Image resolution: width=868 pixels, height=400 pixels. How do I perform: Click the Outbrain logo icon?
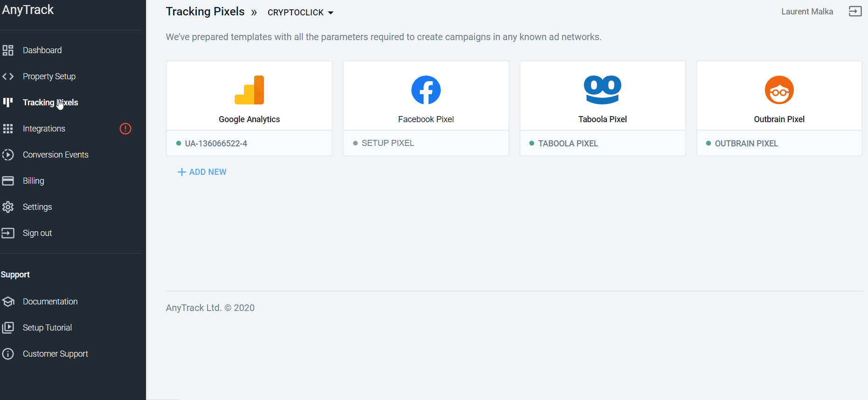tap(779, 90)
